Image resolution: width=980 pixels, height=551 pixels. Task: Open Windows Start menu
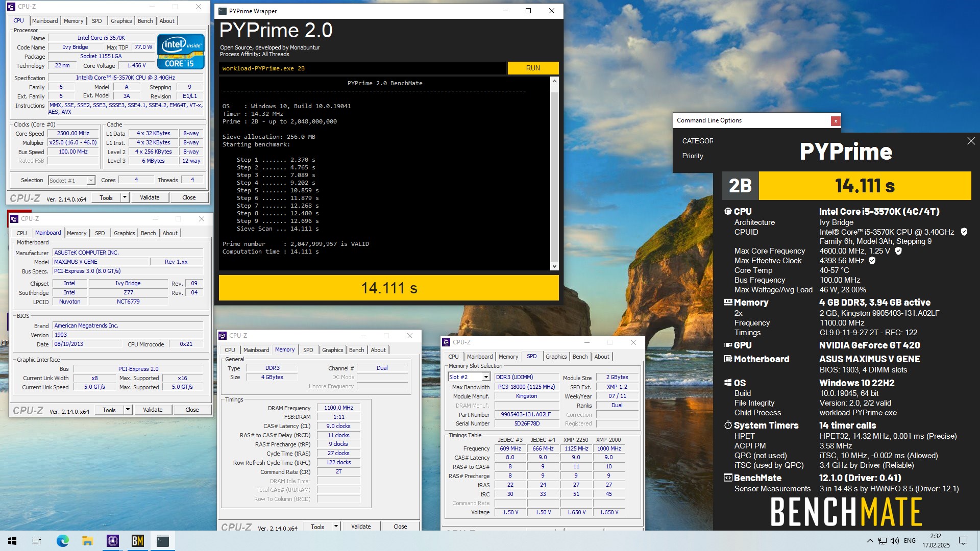(x=12, y=541)
